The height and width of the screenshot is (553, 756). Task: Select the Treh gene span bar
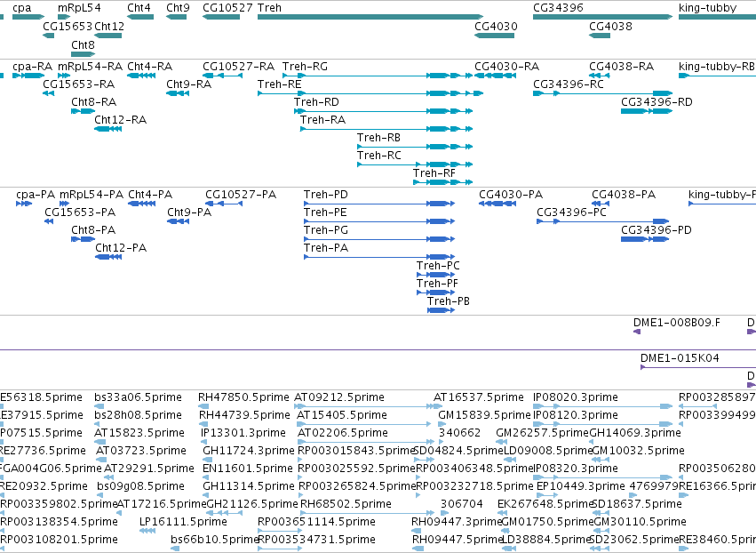[x=370, y=17]
